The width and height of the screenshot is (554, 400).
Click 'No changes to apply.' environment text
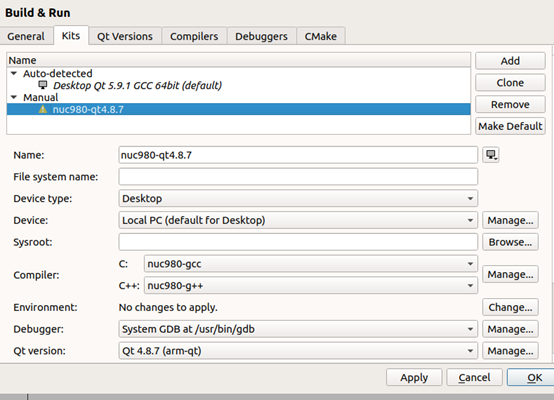pos(168,307)
